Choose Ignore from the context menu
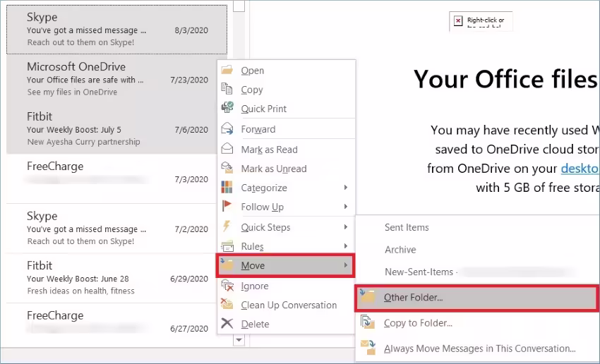This screenshot has width=600, height=364. click(x=286, y=286)
